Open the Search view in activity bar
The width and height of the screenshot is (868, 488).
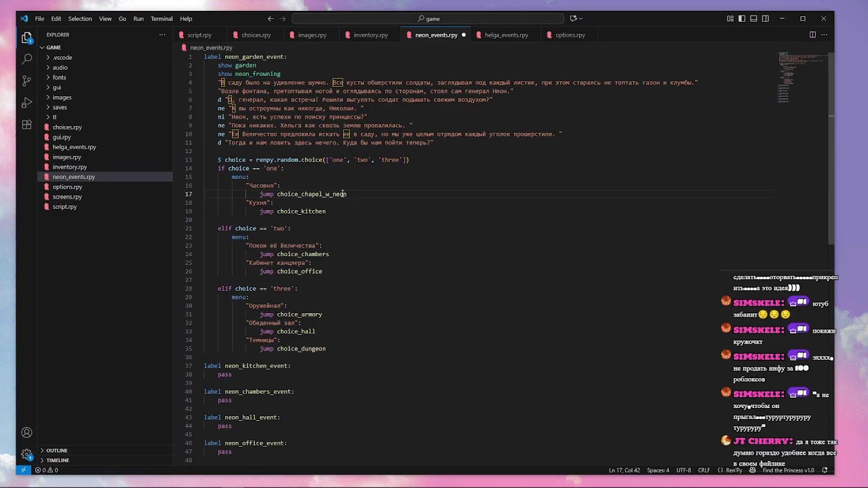pyautogui.click(x=26, y=60)
